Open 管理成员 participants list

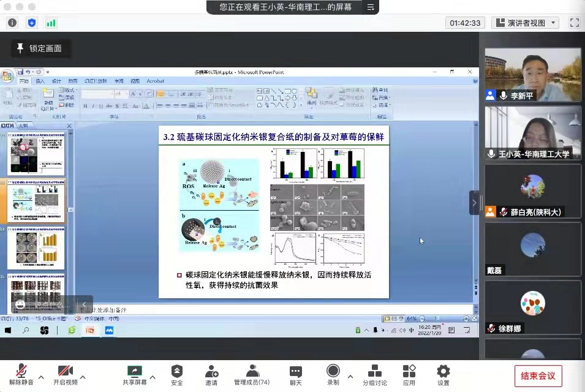(x=252, y=371)
